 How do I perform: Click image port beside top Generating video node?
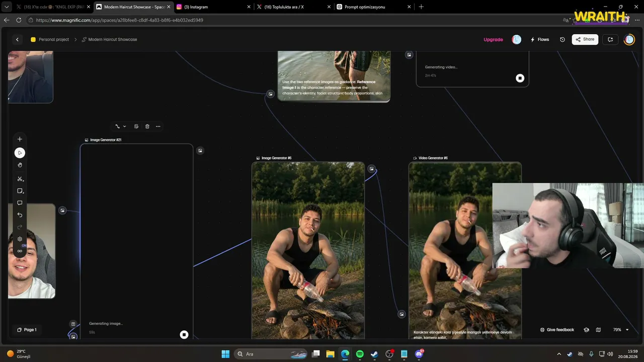pos(410,55)
